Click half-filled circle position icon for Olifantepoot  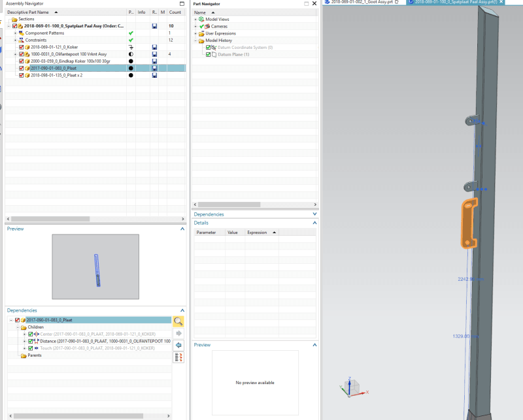131,54
